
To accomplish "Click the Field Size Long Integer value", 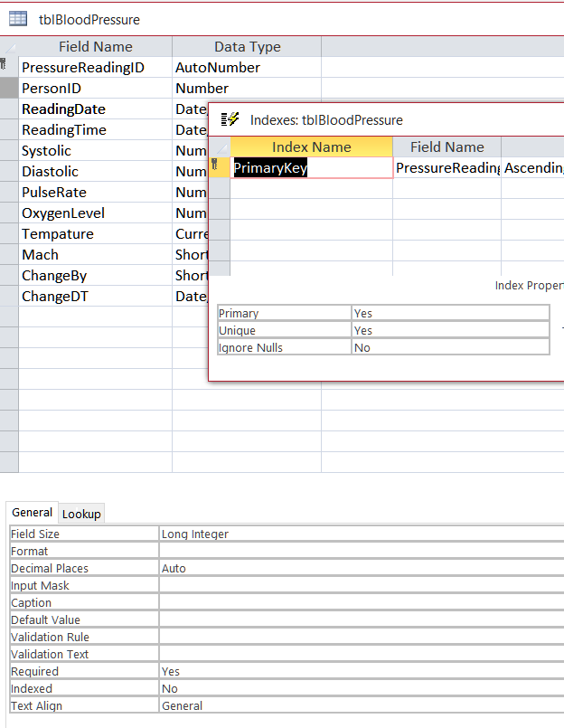I will [x=362, y=534].
